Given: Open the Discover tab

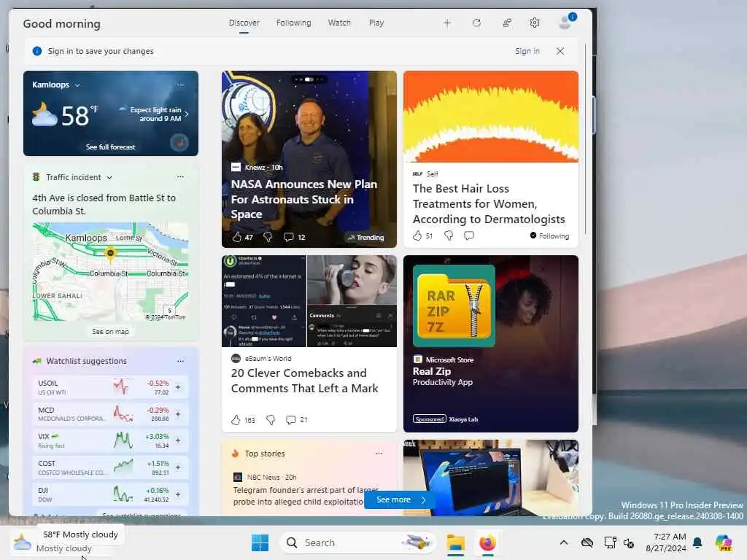Looking at the screenshot, I should pos(244,23).
